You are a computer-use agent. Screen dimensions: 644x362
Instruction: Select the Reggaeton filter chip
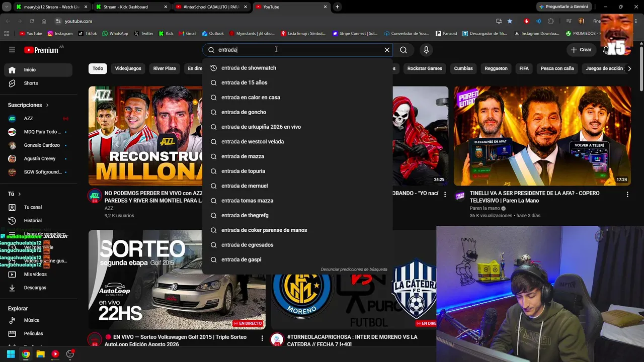pyautogui.click(x=496, y=68)
